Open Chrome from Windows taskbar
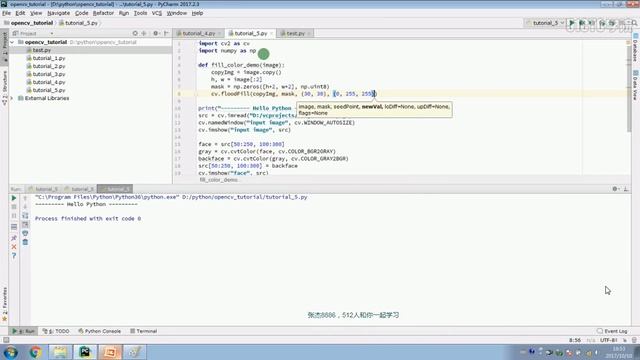Screen dimensions: 640x360 (36, 352)
